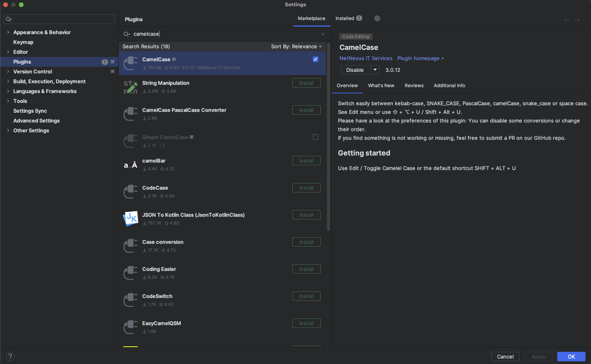Click the icon beside Simple CamelCase name

192,137
